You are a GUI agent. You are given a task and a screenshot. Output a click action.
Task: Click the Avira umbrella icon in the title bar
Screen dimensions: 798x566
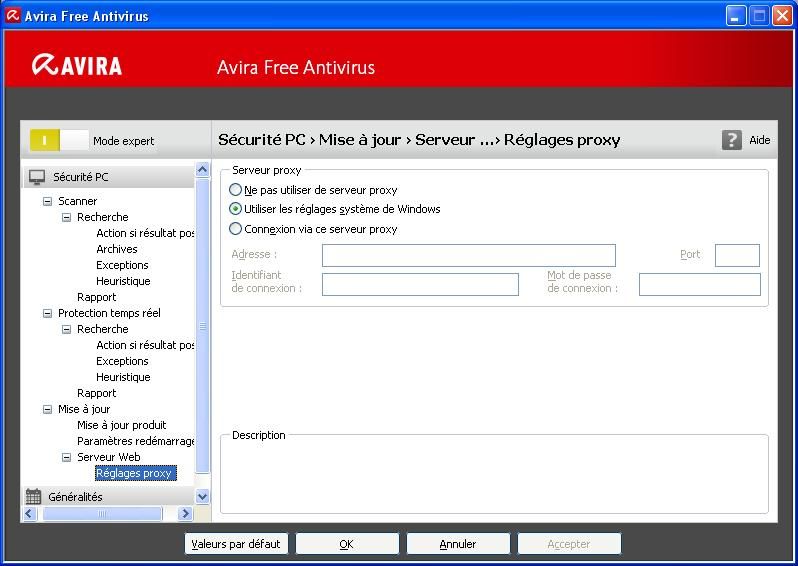pos(13,15)
